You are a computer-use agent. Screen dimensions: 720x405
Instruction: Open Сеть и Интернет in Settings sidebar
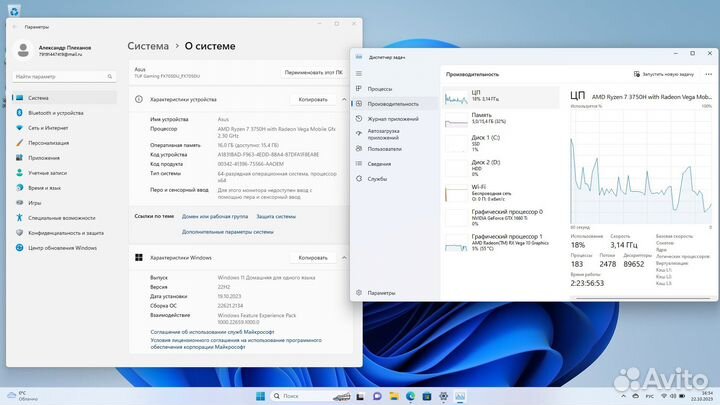(x=48, y=128)
